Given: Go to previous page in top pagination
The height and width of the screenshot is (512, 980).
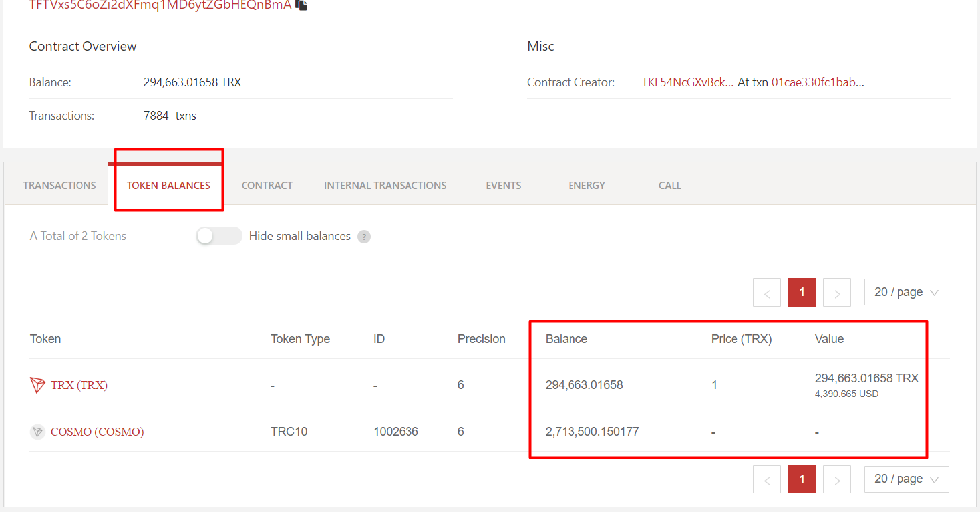Looking at the screenshot, I should (x=767, y=293).
